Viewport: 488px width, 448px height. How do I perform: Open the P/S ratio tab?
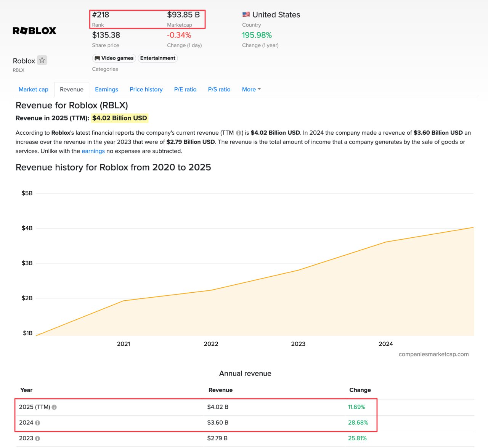coord(219,89)
